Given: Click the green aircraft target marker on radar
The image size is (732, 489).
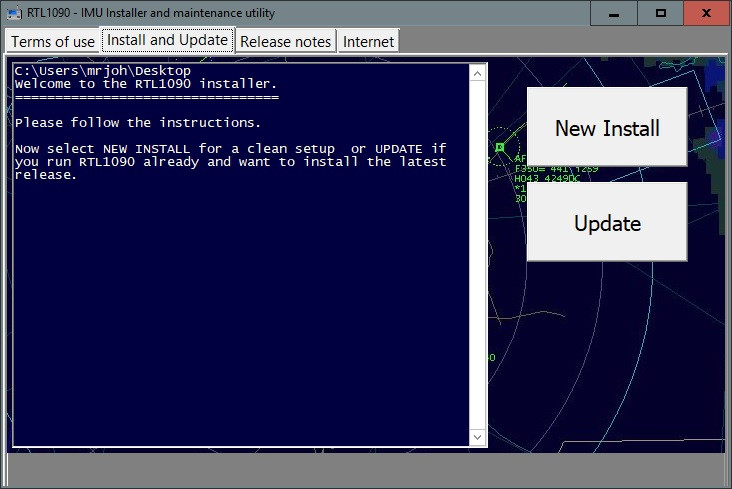Looking at the screenshot, I should pyautogui.click(x=500, y=148).
